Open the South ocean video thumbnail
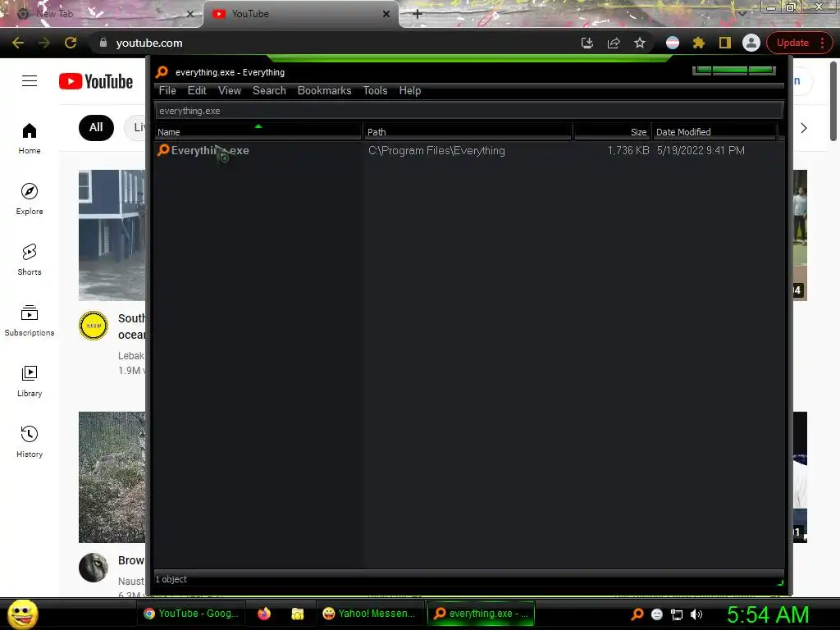 112,235
